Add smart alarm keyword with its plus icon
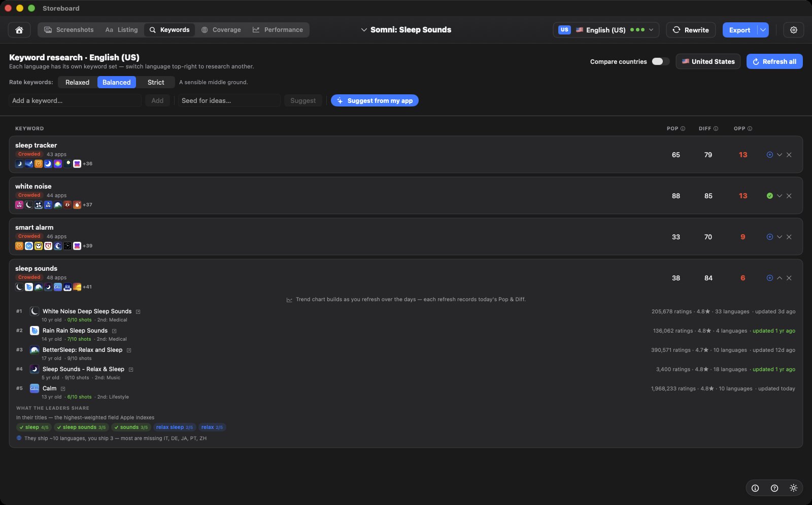The width and height of the screenshot is (812, 505). [770, 237]
